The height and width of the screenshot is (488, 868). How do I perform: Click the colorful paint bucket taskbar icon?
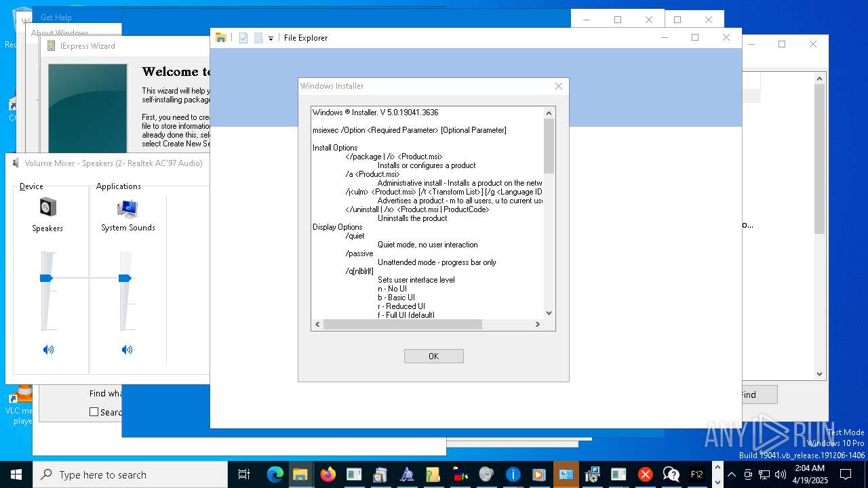(x=460, y=474)
